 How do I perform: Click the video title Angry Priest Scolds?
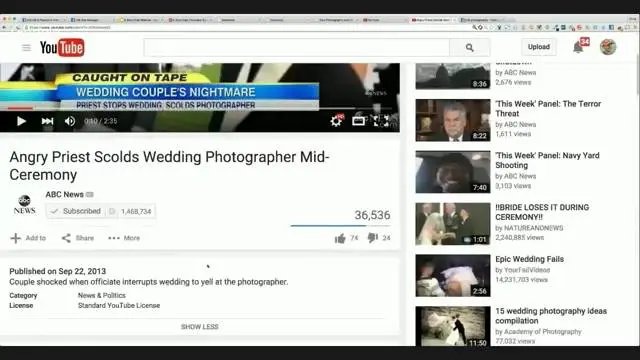coord(169,166)
